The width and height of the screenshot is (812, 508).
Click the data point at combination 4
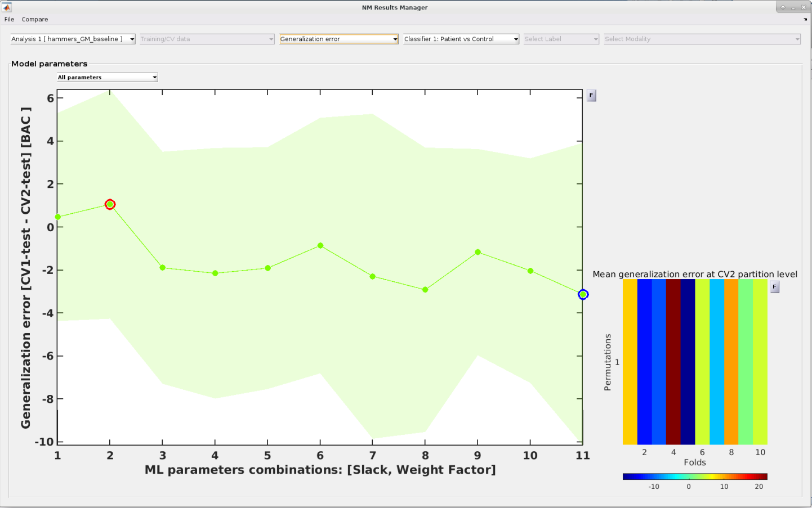(215, 273)
